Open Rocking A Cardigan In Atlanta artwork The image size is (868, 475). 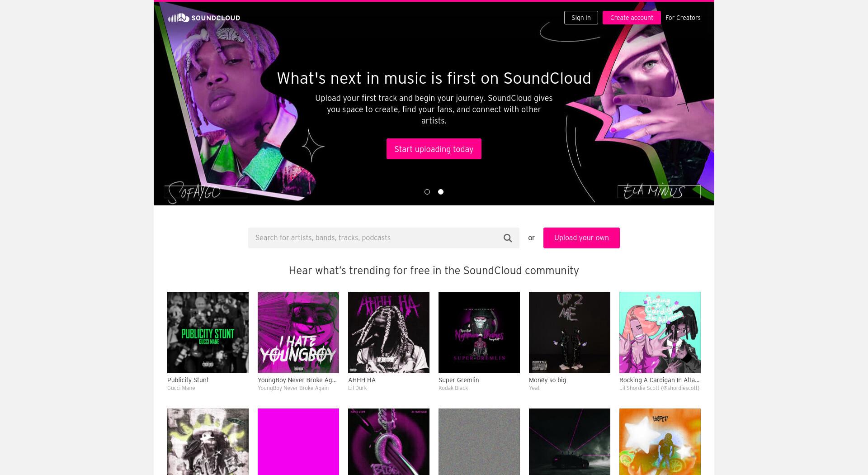point(660,332)
